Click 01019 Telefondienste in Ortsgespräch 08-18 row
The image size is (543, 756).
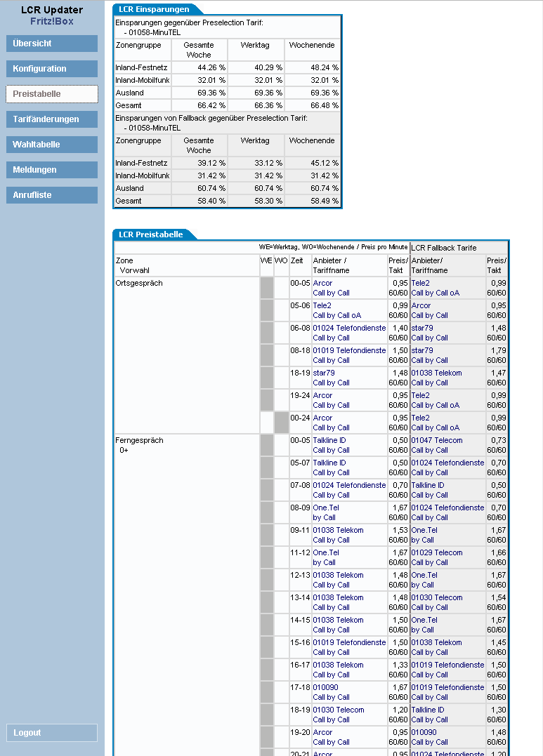[349, 351]
